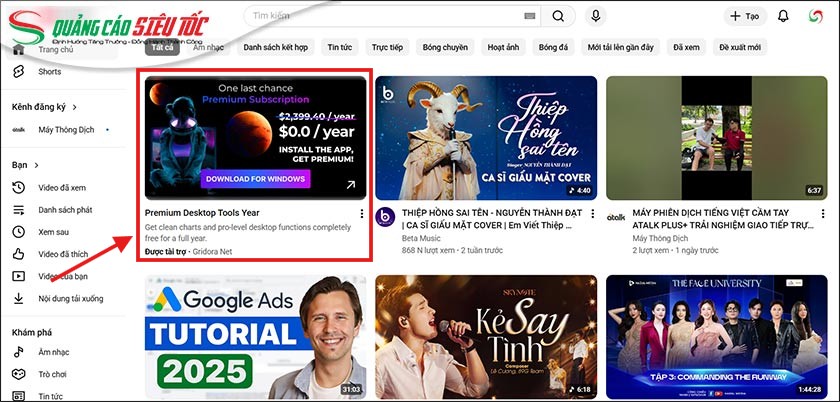Screen dimensions: 840x402
Task: Click the Beta Music channel avatar
Action: coord(385,217)
